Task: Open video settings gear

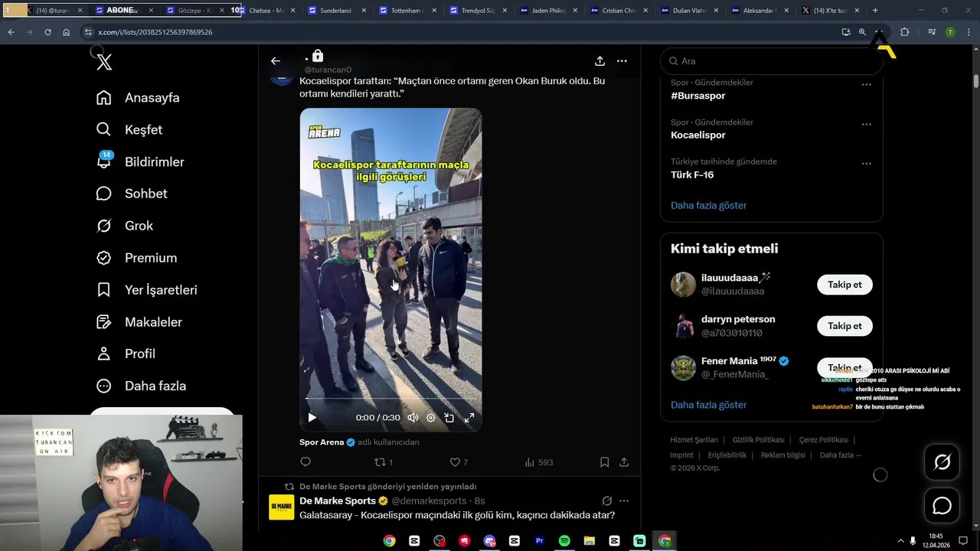Action: point(430,418)
